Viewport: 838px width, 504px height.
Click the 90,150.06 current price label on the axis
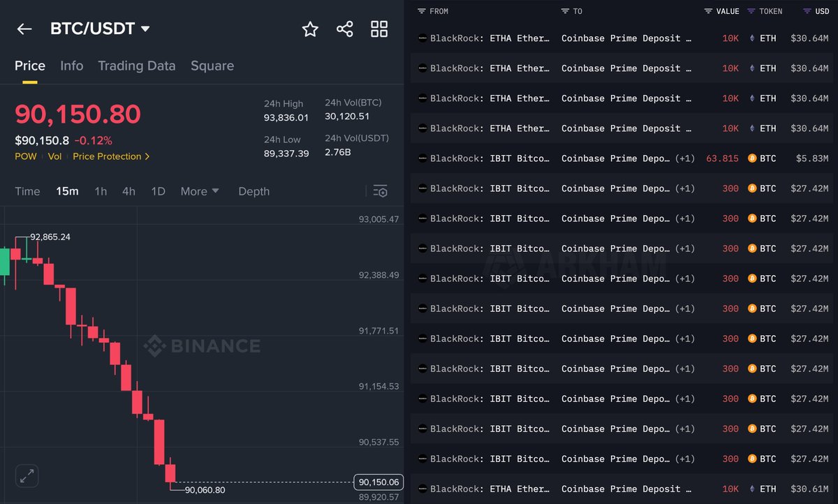(378, 482)
